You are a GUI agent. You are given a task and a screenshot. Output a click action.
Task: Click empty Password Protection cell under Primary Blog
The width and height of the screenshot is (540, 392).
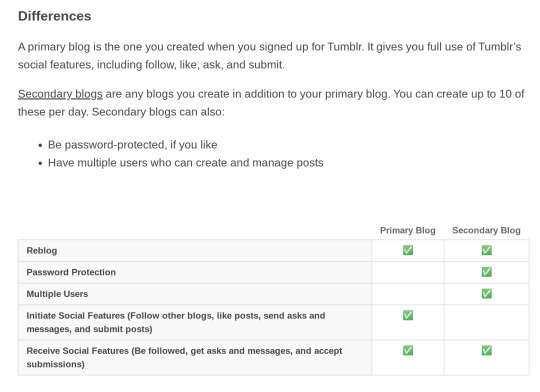pos(408,272)
